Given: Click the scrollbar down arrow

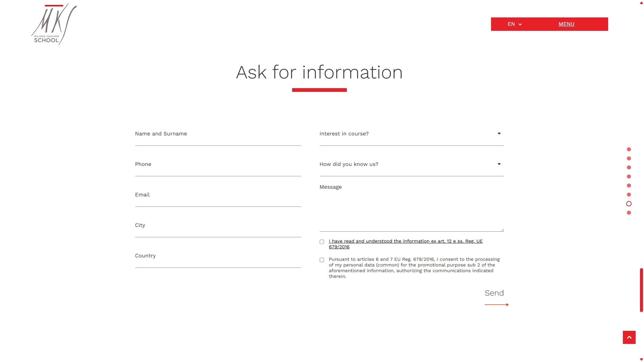Looking at the screenshot, I should (641, 360).
